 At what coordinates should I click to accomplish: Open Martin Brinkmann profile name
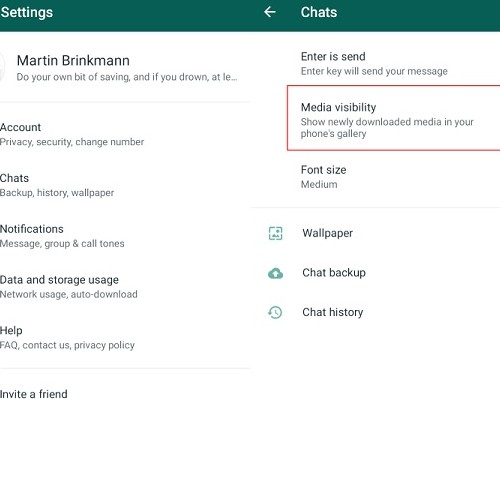click(73, 61)
